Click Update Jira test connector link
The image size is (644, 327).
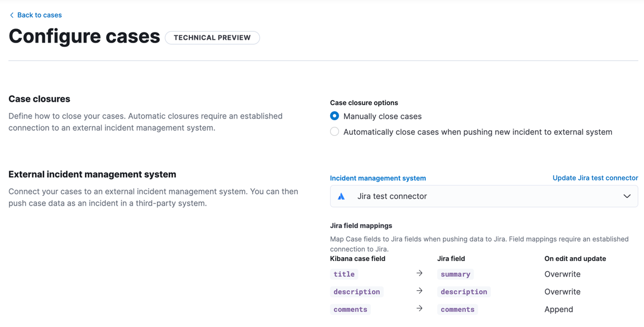[595, 178]
